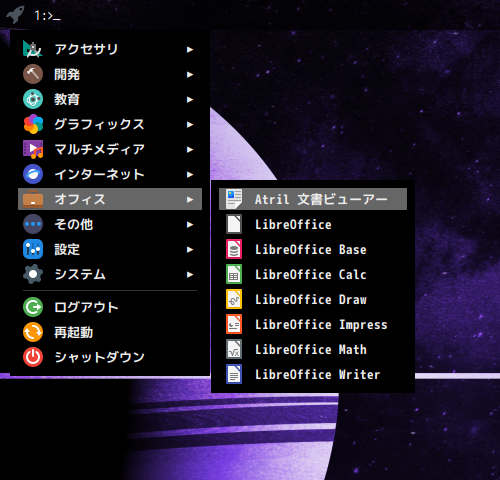Open the グラフィックス menu category
Viewport: 500px width, 480px height.
coord(110,124)
